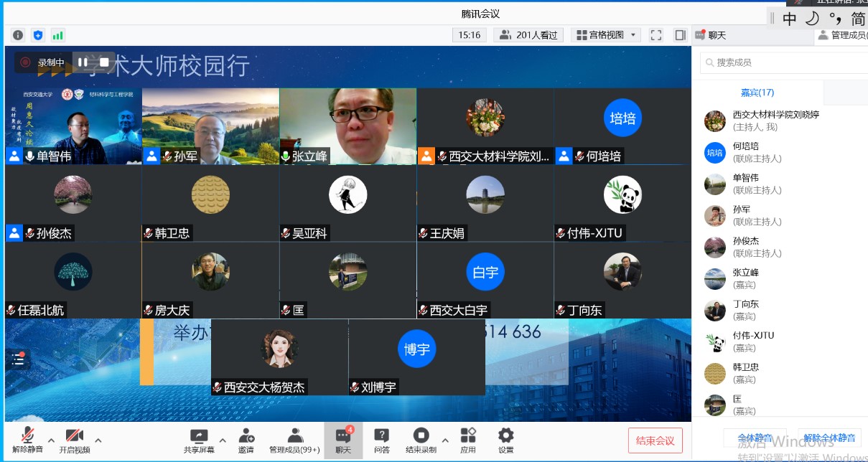Image resolution: width=868 pixels, height=462 pixels.
Task: Select the 嘉宾(17) tab
Action: 757,93
